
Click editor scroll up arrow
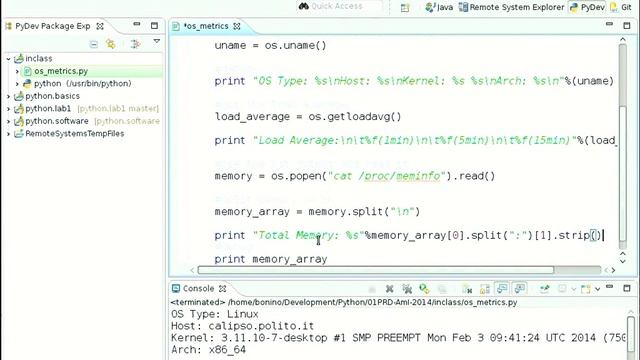click(622, 40)
